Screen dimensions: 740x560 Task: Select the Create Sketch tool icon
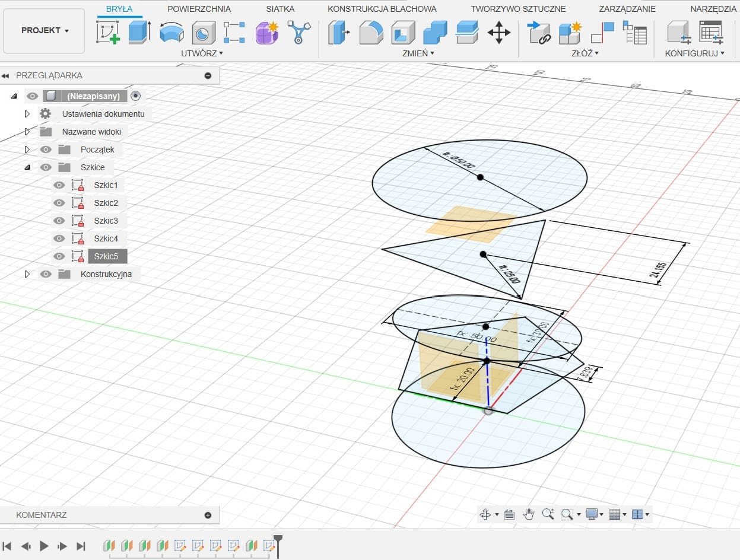[108, 32]
